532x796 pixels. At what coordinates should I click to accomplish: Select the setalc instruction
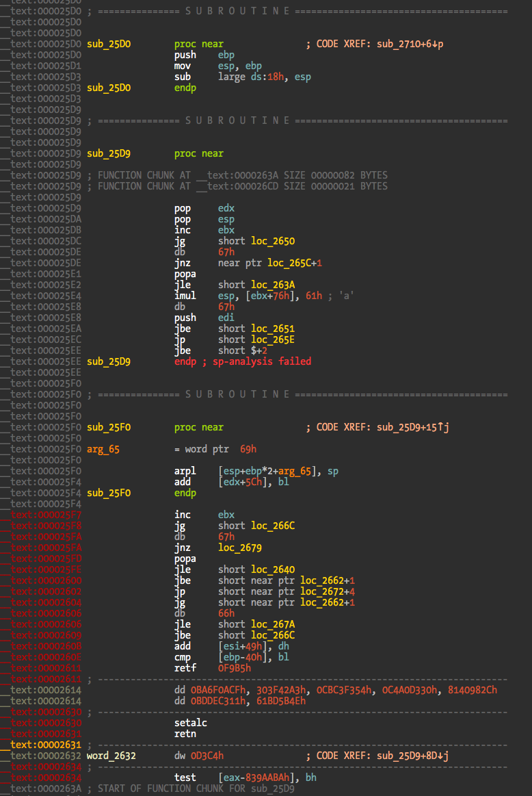pos(191,723)
